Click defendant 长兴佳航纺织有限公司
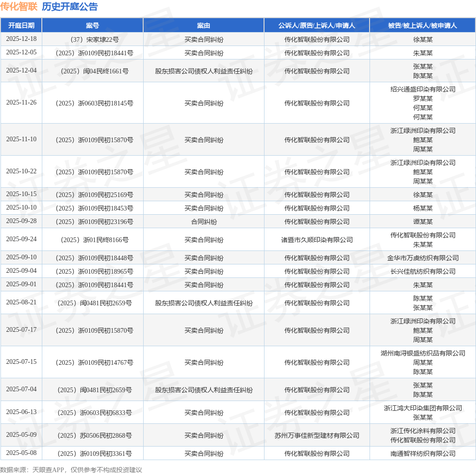Image resolution: width=476 pixels, height=474 pixels. pyautogui.click(x=423, y=271)
